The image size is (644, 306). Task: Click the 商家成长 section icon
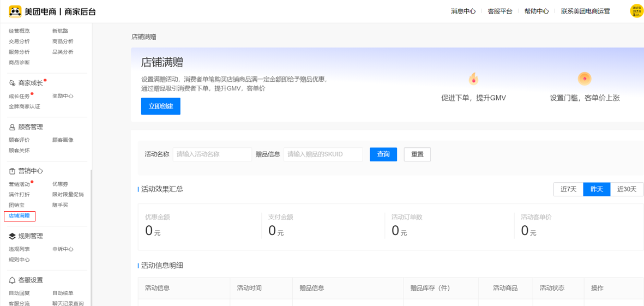(12, 83)
